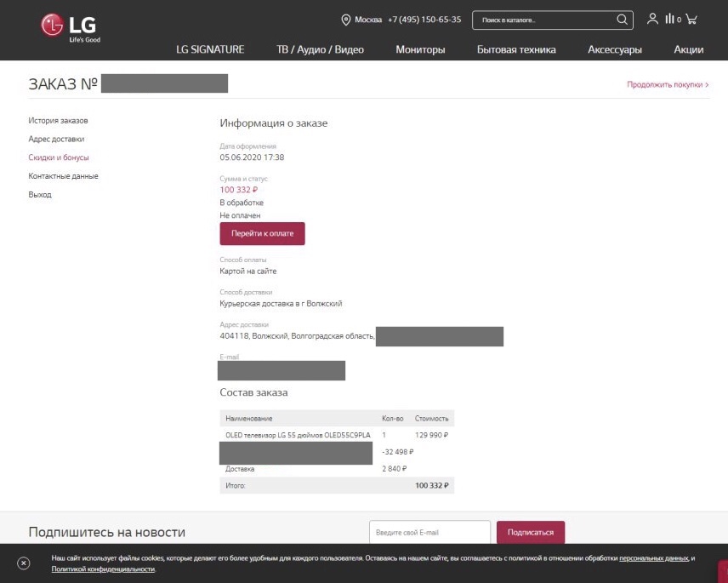Click the Поиск в каталоге search field
The height and width of the screenshot is (583, 728).
[x=544, y=20]
